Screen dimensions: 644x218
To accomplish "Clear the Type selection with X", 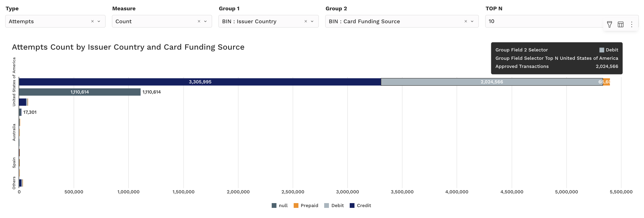I will coord(92,21).
